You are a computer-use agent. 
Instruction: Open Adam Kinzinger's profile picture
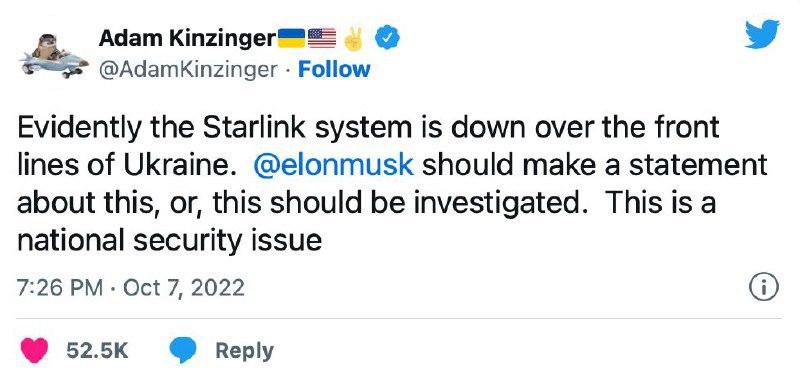[53, 56]
